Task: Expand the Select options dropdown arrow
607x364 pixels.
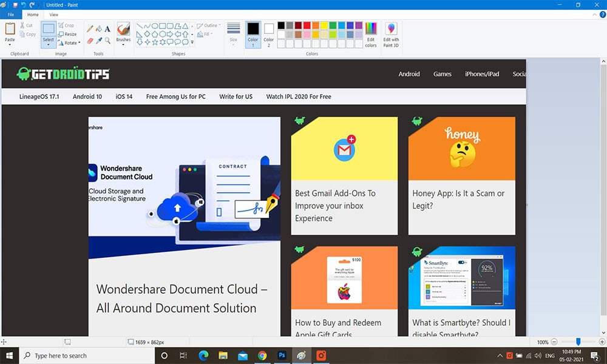Action: [x=49, y=44]
